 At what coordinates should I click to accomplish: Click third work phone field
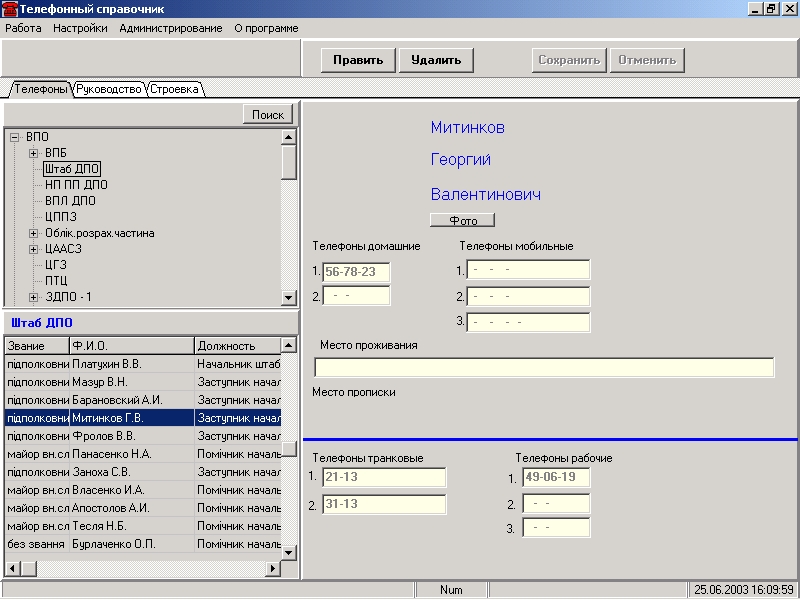pyautogui.click(x=556, y=528)
